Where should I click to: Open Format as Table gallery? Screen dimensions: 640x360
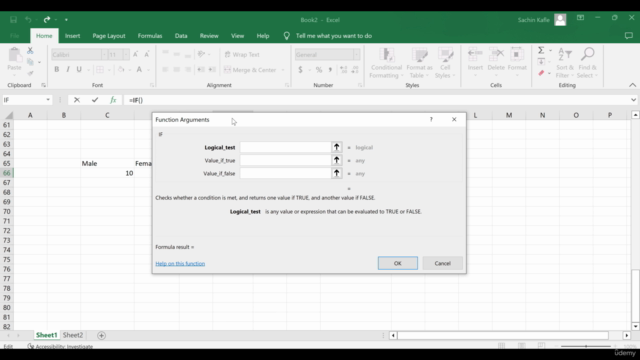[419, 63]
